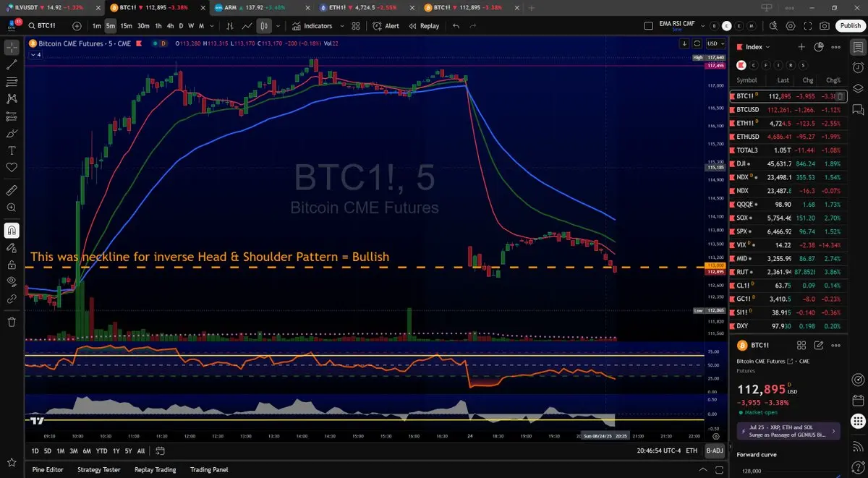Open the Trading Panel tab
The width and height of the screenshot is (868, 478).
point(209,469)
